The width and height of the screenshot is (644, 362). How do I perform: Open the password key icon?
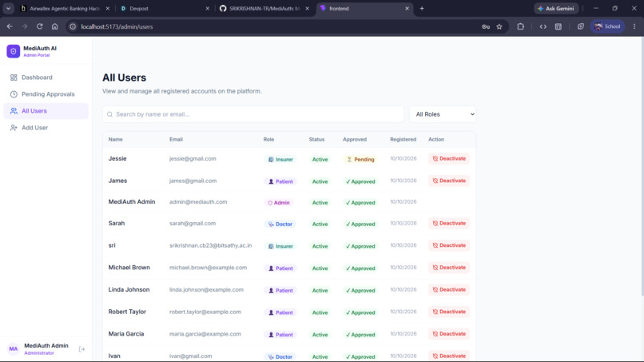tap(486, 26)
